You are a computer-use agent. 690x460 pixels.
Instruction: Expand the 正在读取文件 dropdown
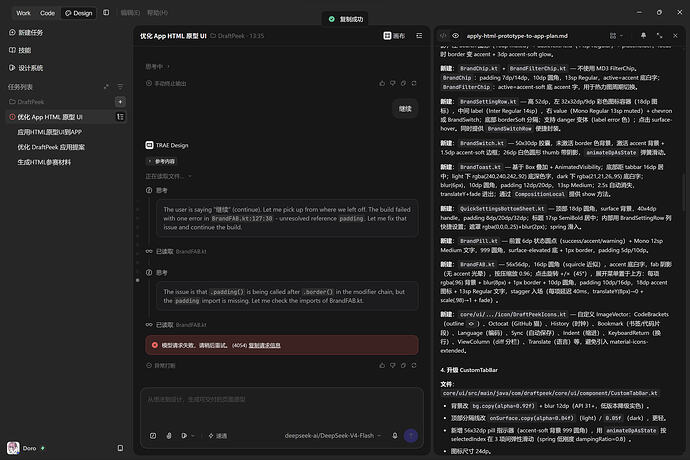tap(169, 176)
